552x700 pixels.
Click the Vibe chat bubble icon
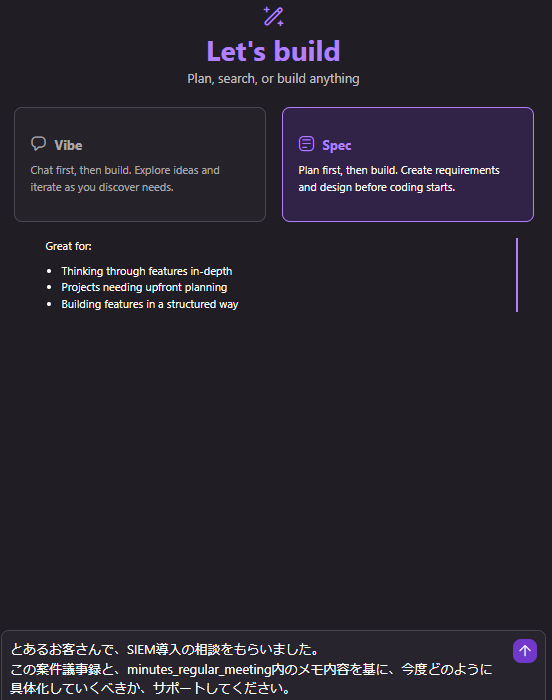(x=38, y=144)
